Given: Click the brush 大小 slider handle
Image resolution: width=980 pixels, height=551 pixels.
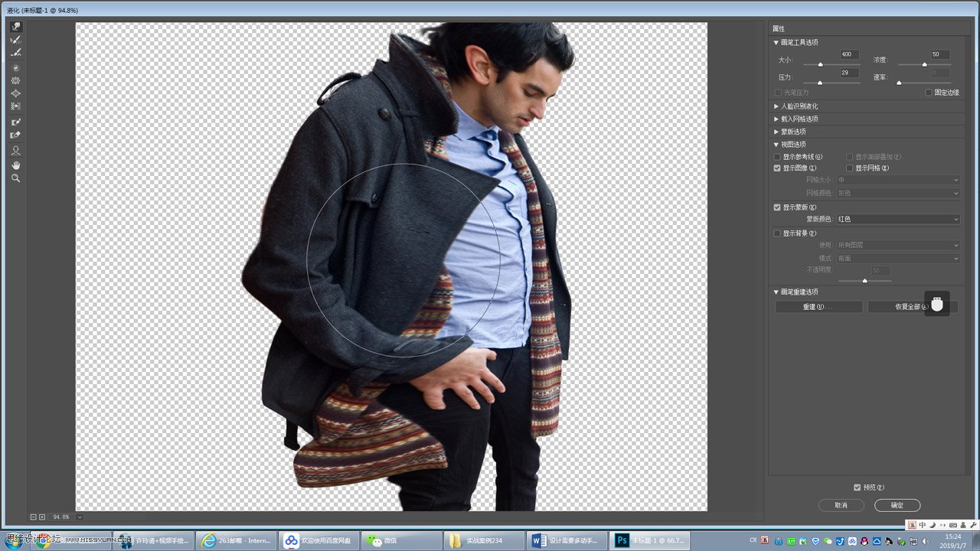Looking at the screenshot, I should coord(820,64).
